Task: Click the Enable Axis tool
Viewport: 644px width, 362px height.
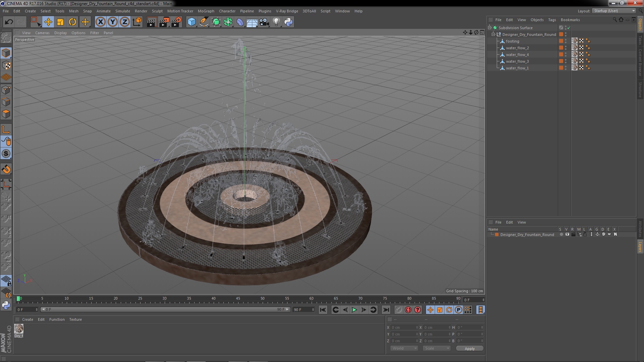Action: [x=6, y=129]
